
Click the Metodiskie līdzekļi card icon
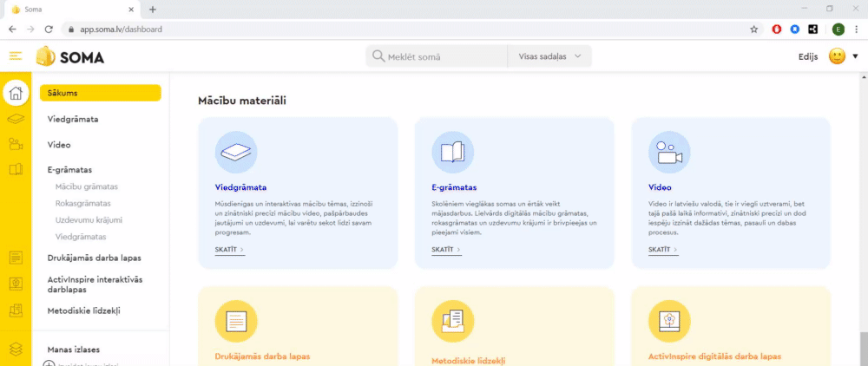pos(453,321)
